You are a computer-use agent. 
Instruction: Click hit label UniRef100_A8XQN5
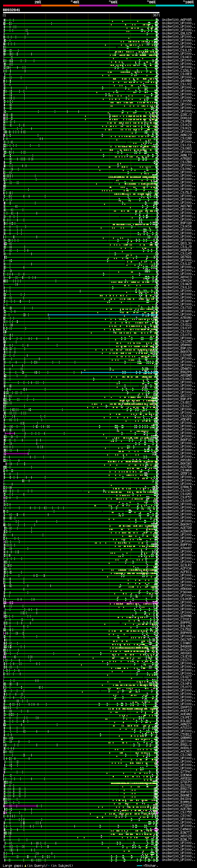click(x=177, y=375)
